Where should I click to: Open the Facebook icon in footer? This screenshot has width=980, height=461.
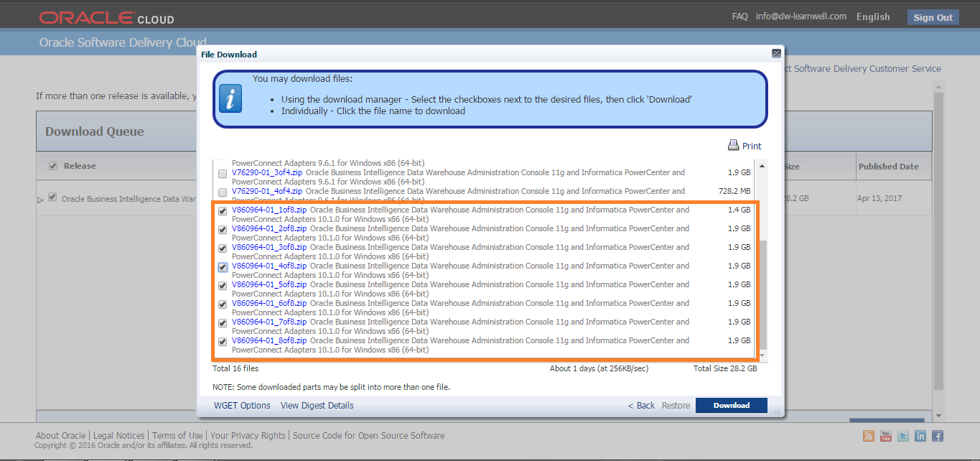click(938, 436)
